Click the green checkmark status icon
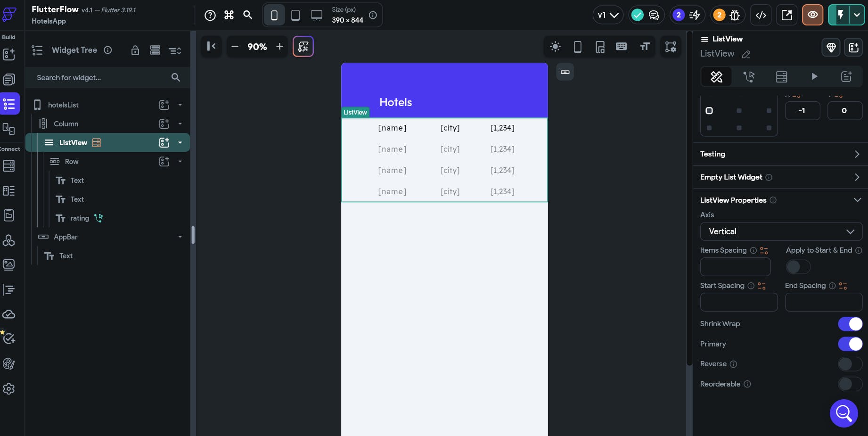This screenshot has width=868, height=436. [637, 15]
